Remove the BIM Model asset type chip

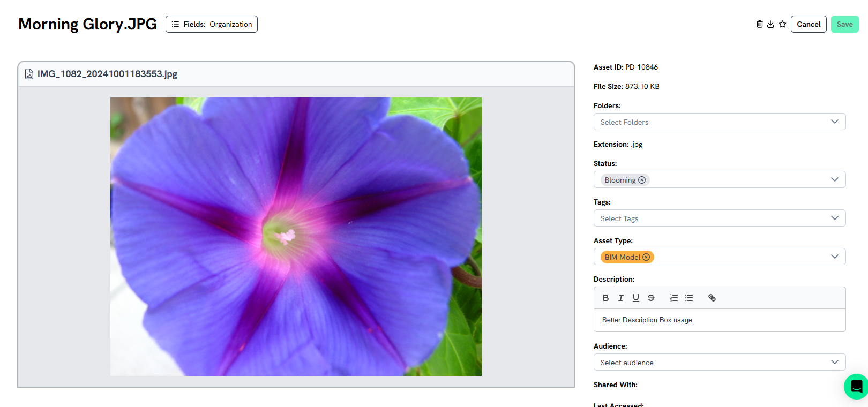(x=646, y=257)
